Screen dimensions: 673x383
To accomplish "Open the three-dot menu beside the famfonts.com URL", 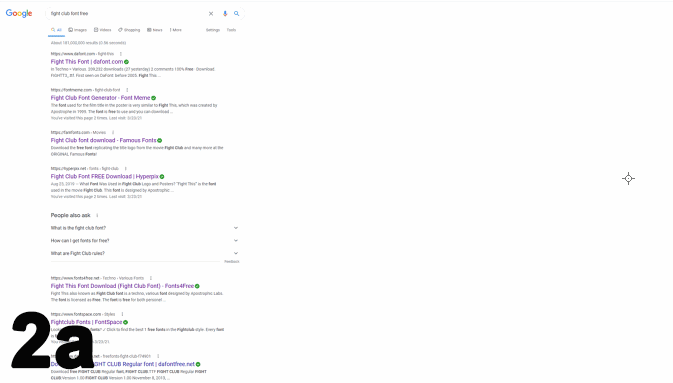I will click(113, 133).
